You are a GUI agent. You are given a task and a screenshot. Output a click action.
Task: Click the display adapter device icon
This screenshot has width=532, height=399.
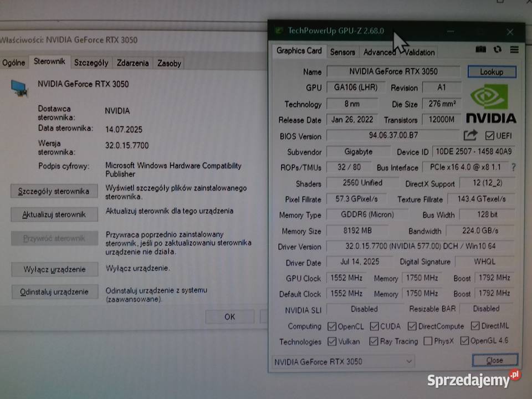(20, 88)
